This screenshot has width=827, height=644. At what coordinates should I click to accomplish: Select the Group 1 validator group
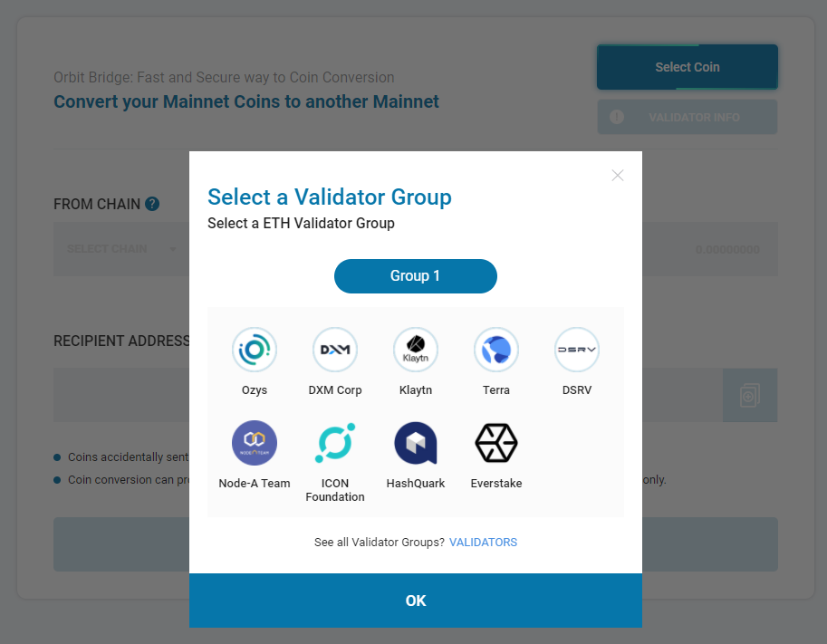point(416,276)
